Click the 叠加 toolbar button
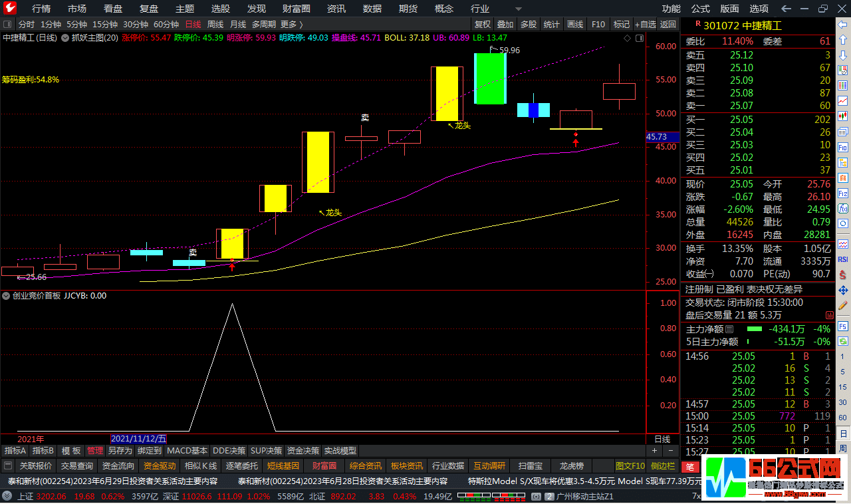851x504 pixels. coord(505,24)
